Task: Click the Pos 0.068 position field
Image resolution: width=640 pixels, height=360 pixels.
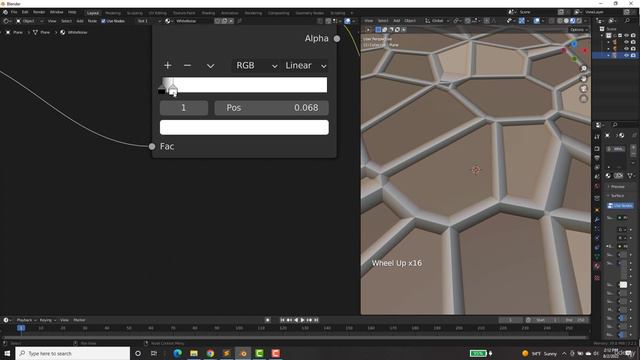Action: pos(271,108)
